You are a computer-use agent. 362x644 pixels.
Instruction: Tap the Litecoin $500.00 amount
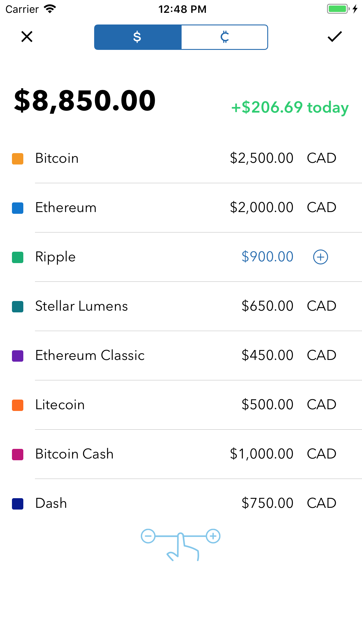[x=267, y=405]
